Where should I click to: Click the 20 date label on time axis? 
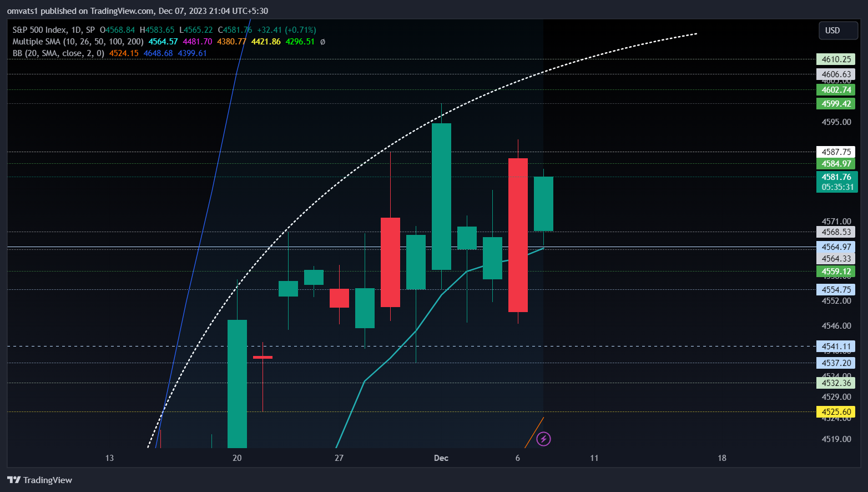[x=237, y=458]
